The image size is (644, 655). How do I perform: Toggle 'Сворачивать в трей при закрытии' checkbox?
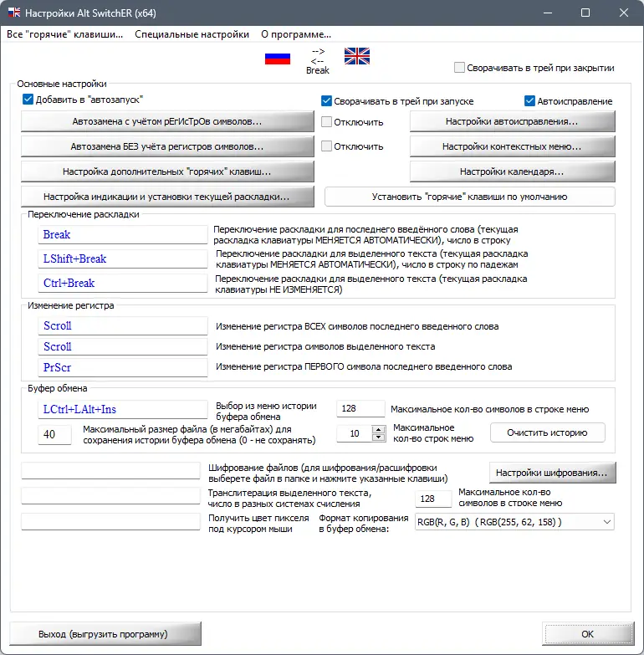[459, 67]
